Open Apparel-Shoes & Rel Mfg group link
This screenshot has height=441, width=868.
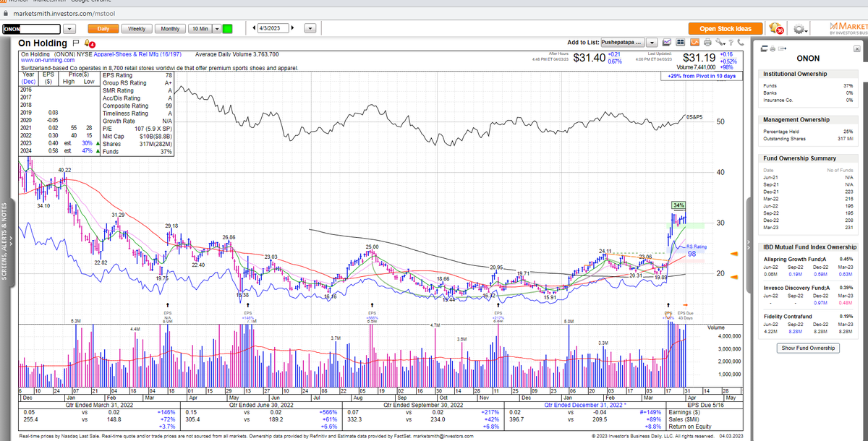pyautogui.click(x=137, y=54)
